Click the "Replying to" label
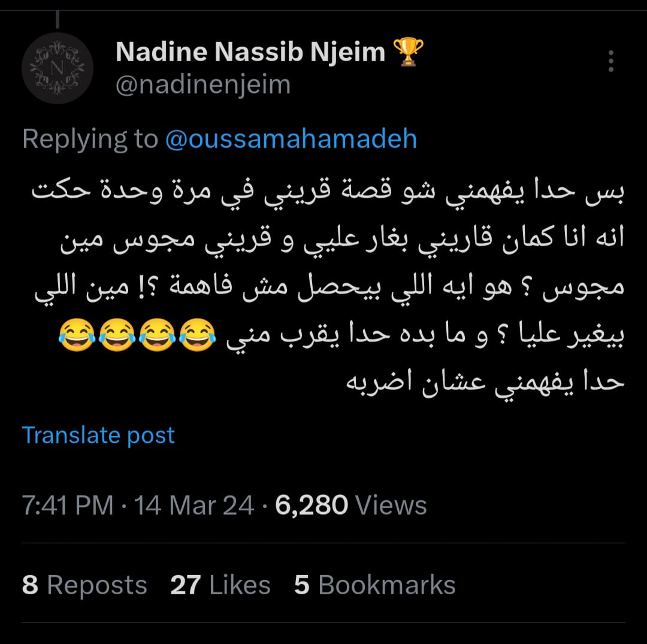 pos(90,139)
